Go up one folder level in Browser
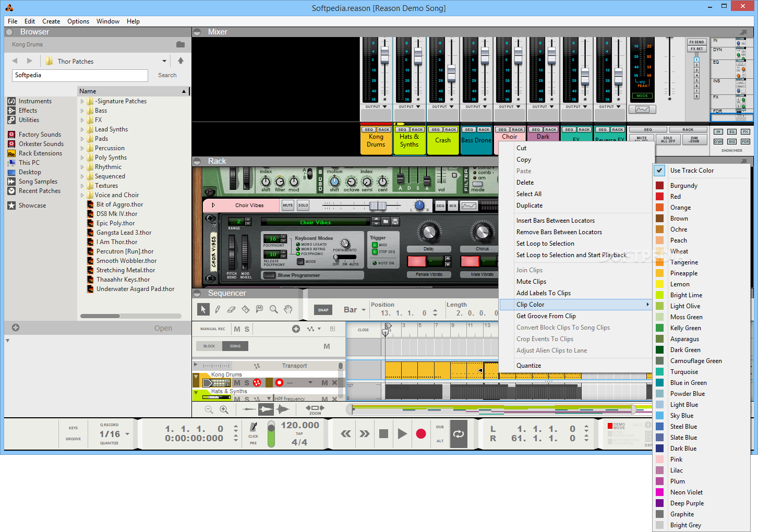Screen dimensions: 758x532 181,61
